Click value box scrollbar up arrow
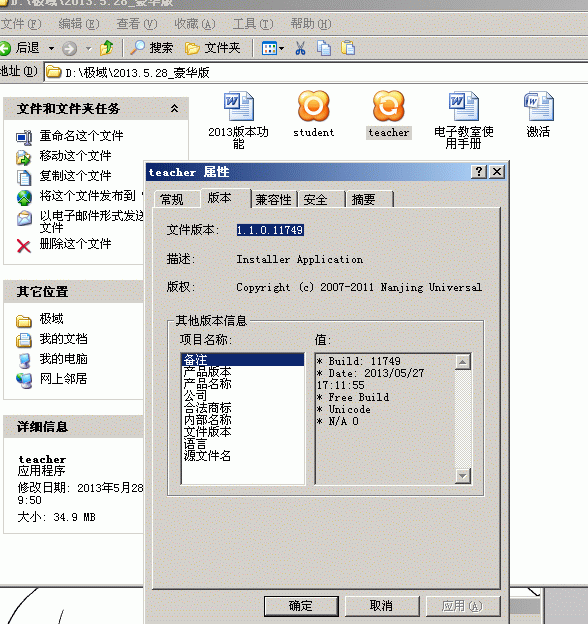588x624 pixels. [x=463, y=362]
